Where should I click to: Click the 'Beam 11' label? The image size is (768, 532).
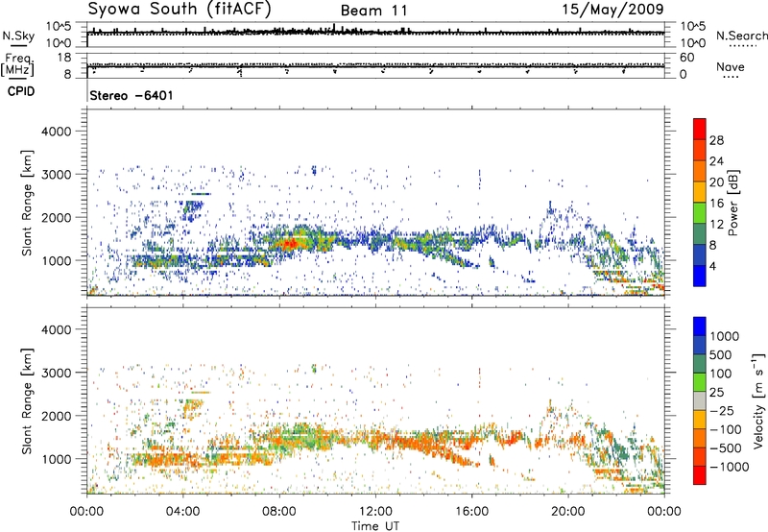(x=373, y=11)
